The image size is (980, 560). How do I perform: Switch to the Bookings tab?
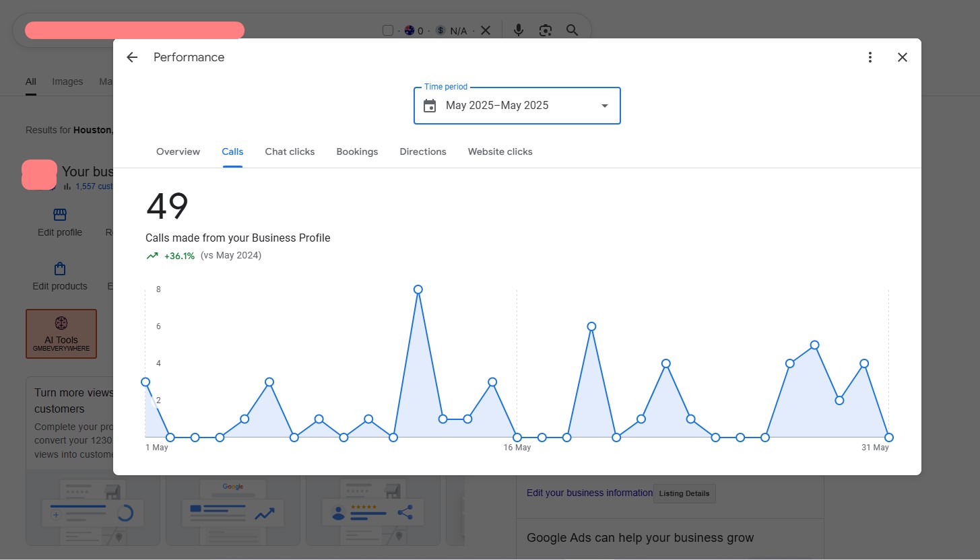pos(357,151)
